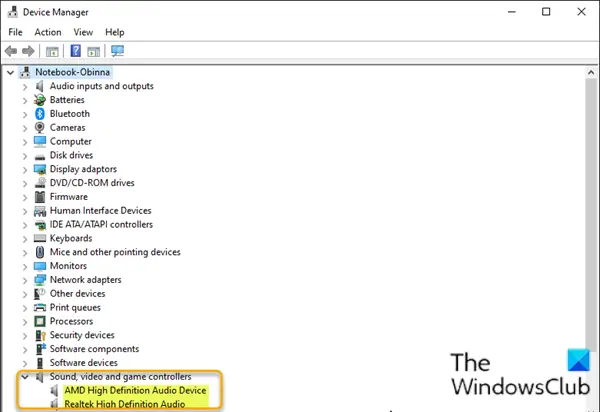Select the Notebook-Obinna label
This screenshot has width=600, height=412.
pyautogui.click(x=72, y=72)
